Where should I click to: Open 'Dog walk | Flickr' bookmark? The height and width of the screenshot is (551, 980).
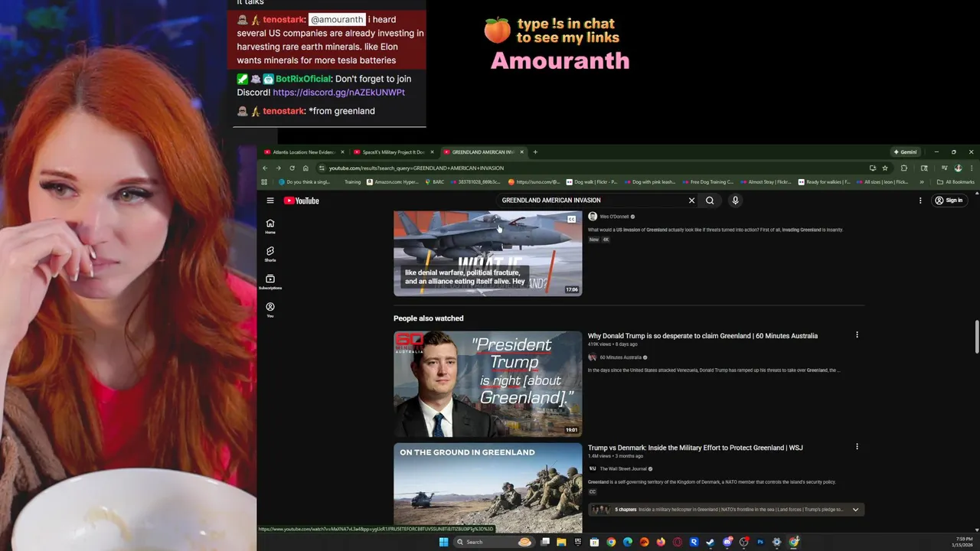[591, 182]
